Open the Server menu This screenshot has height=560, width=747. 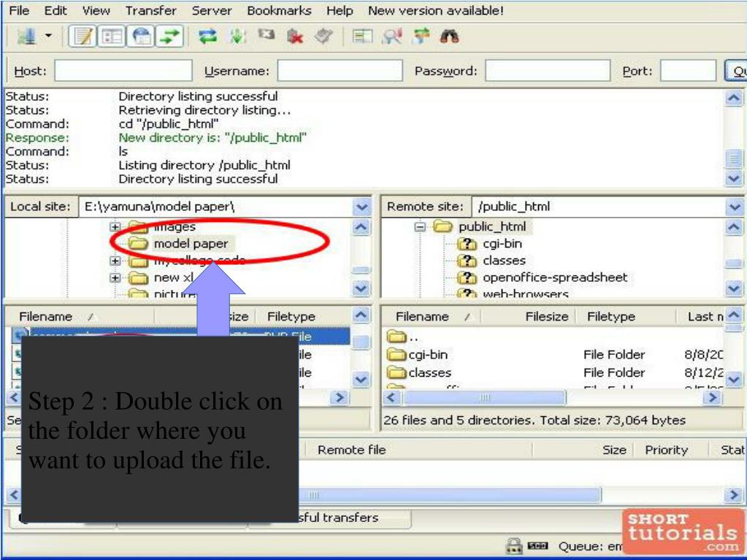[212, 10]
